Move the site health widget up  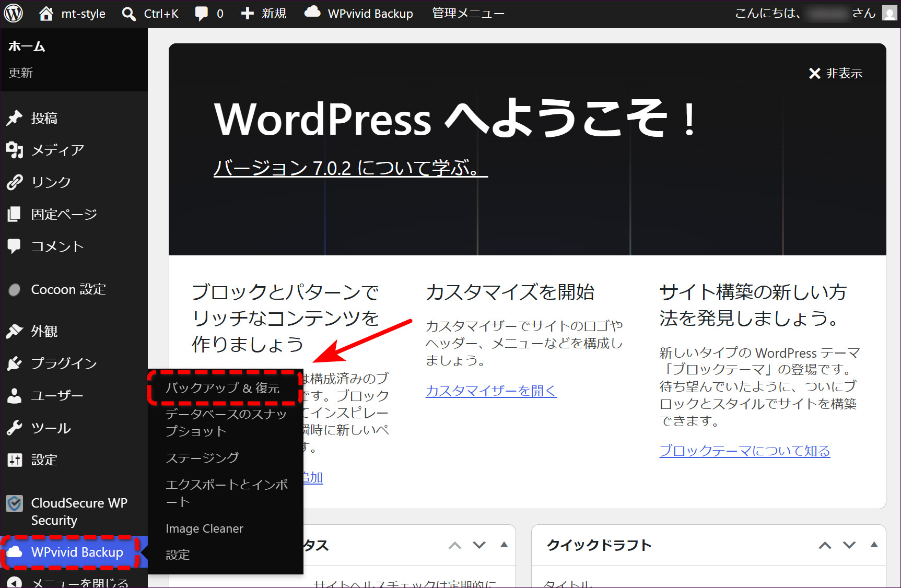pos(455,545)
